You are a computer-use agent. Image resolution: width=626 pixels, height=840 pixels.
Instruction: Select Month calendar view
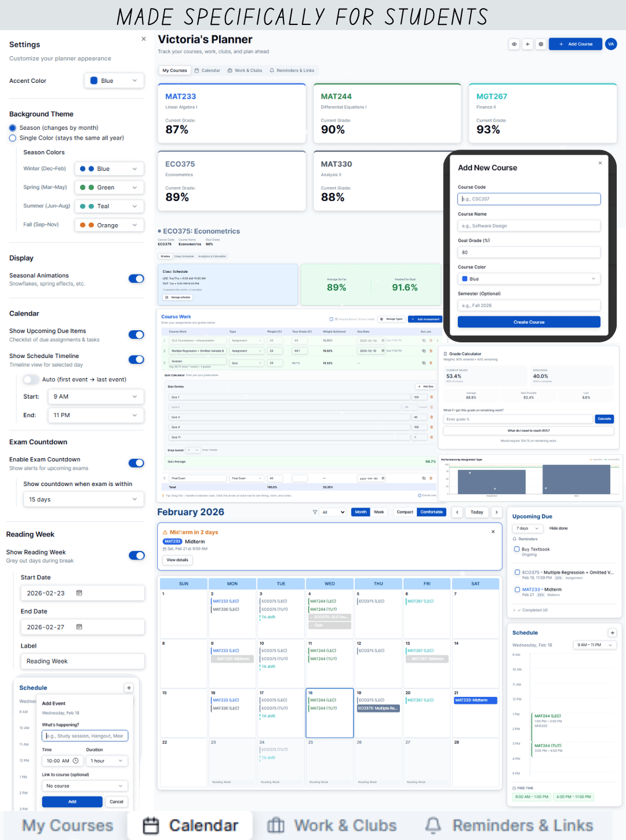click(x=361, y=512)
